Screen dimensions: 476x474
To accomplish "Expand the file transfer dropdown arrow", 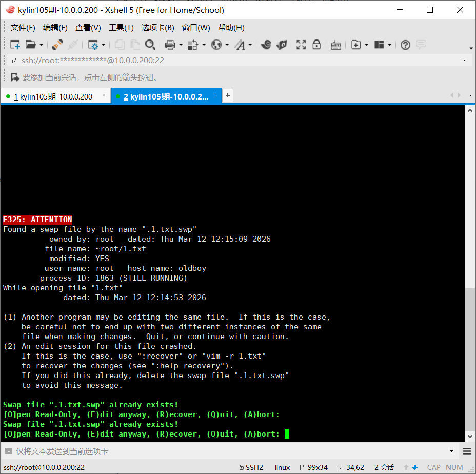I will coord(204,45).
